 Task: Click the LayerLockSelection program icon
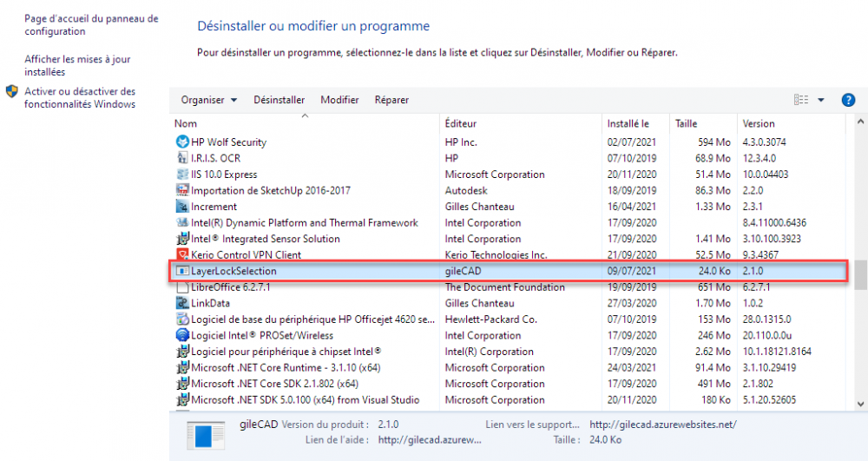point(182,271)
